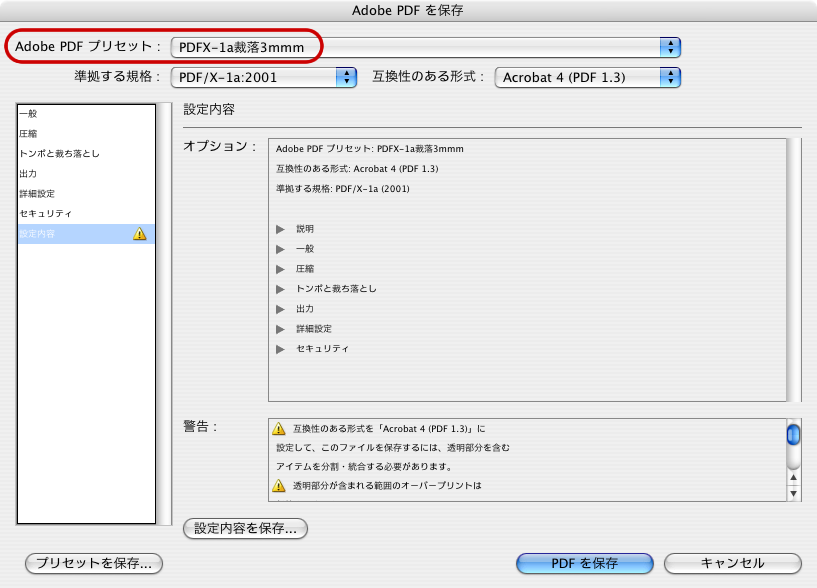Expand トンボと裁ち落とし disclosure triangle in options
Image resolution: width=817 pixels, height=588 pixels.
(280, 289)
